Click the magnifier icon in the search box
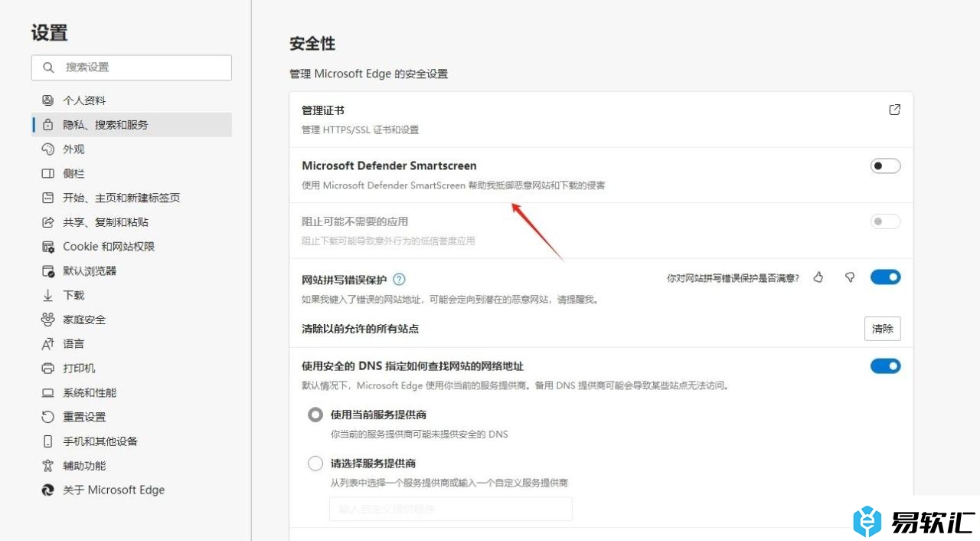Viewport: 980px width, 541px height. [x=48, y=67]
